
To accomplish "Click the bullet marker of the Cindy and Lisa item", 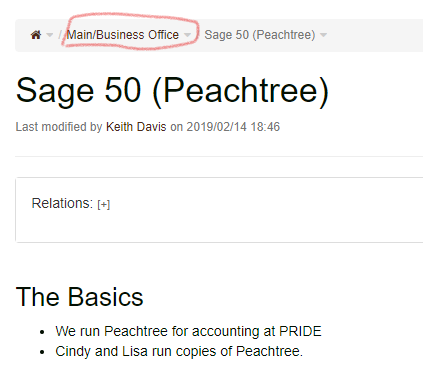I will point(42,352).
